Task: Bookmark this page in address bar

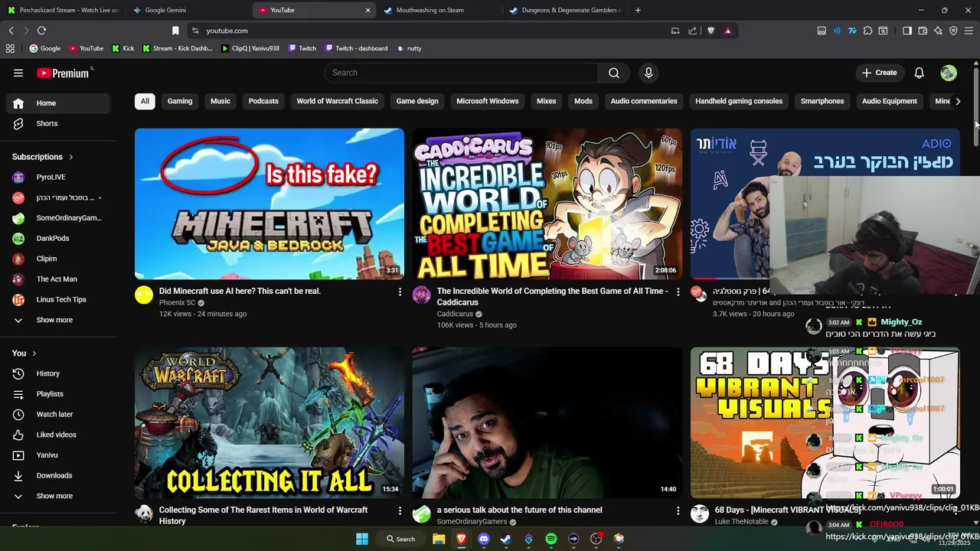Action: tap(175, 31)
